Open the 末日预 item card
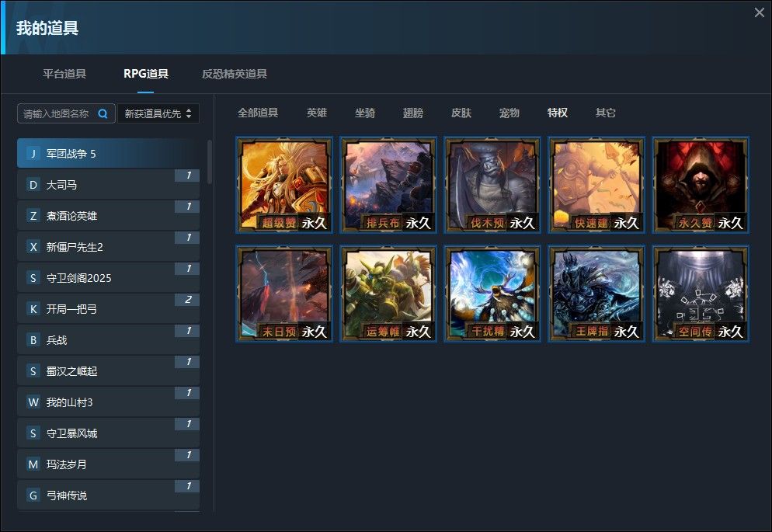This screenshot has width=772, height=532. pos(284,294)
